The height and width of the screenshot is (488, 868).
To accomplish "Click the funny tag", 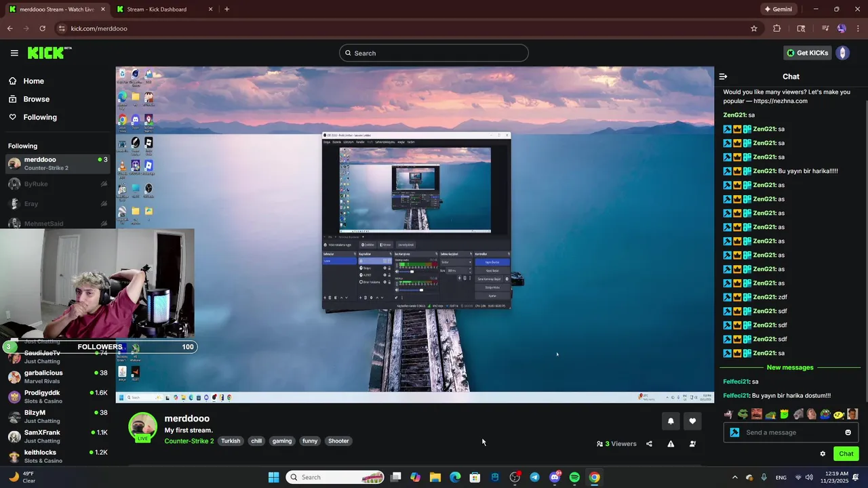I will pyautogui.click(x=310, y=441).
